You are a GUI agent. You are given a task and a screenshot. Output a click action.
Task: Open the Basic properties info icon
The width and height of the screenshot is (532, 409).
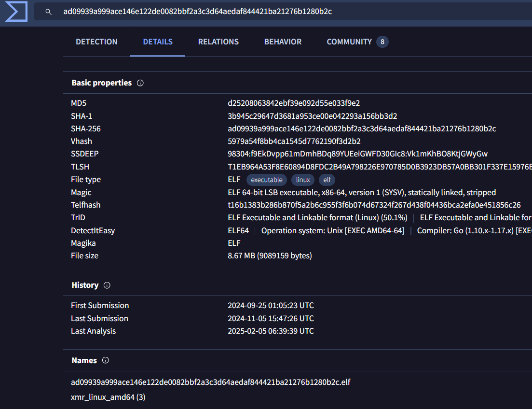tap(140, 83)
